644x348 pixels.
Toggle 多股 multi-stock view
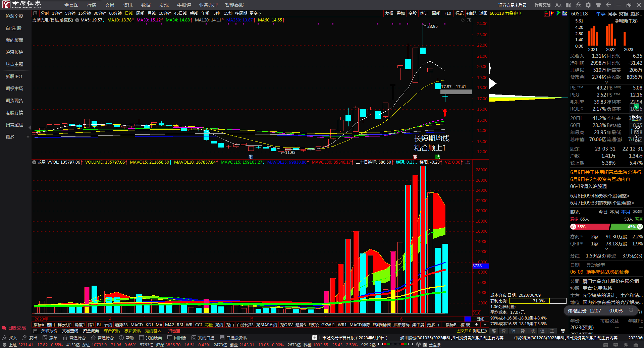[413, 13]
